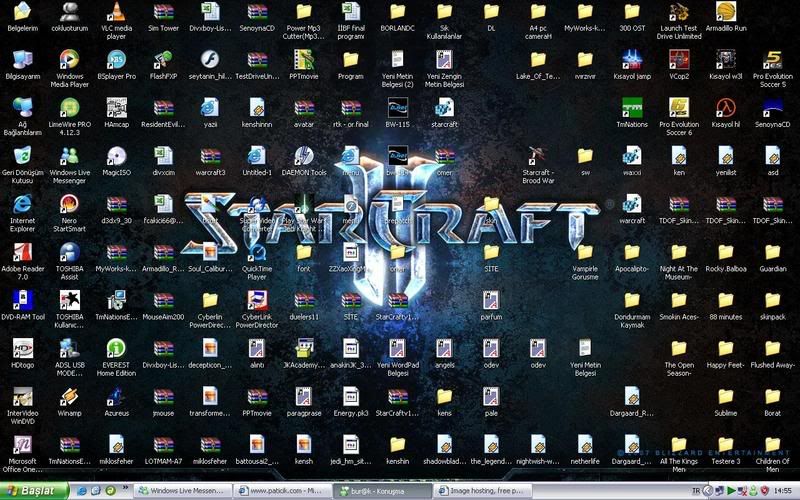Switch to Windows Live Messenger taskbar button

[182, 491]
